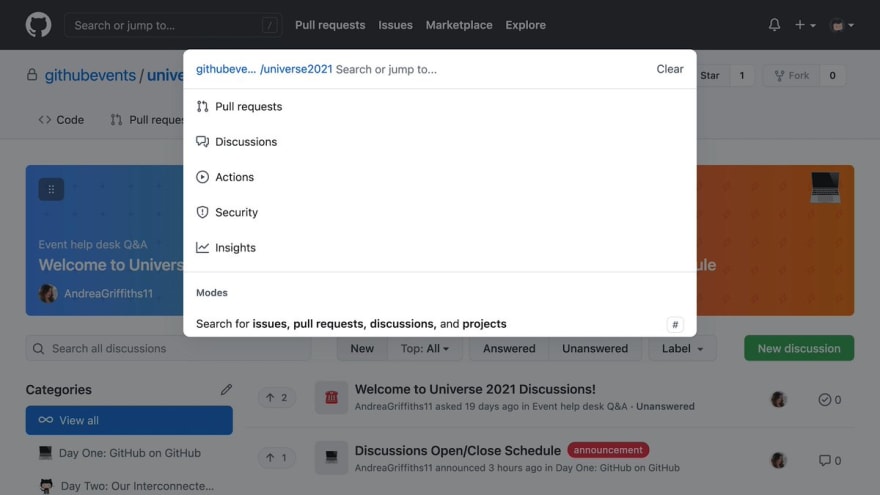880x495 pixels.
Task: Open the githubevents organization link
Action: [90, 75]
